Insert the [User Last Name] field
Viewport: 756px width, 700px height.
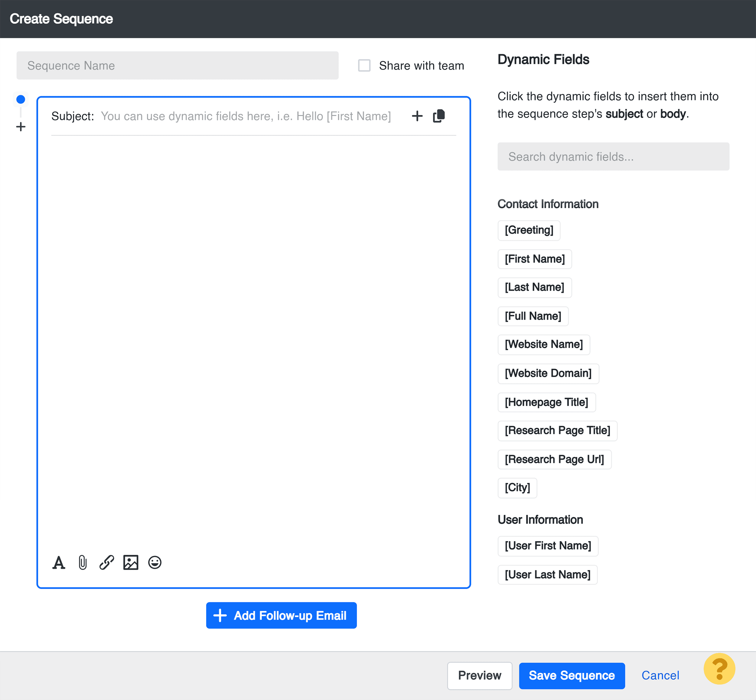point(547,575)
